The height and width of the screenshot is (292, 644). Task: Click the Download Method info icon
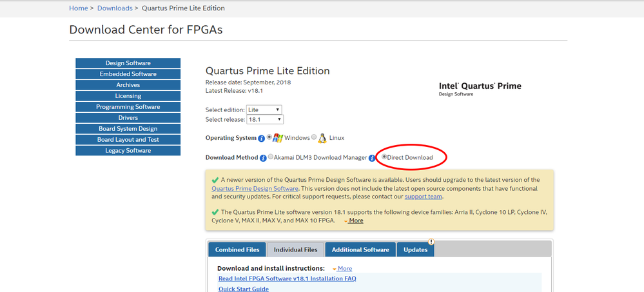tap(263, 158)
